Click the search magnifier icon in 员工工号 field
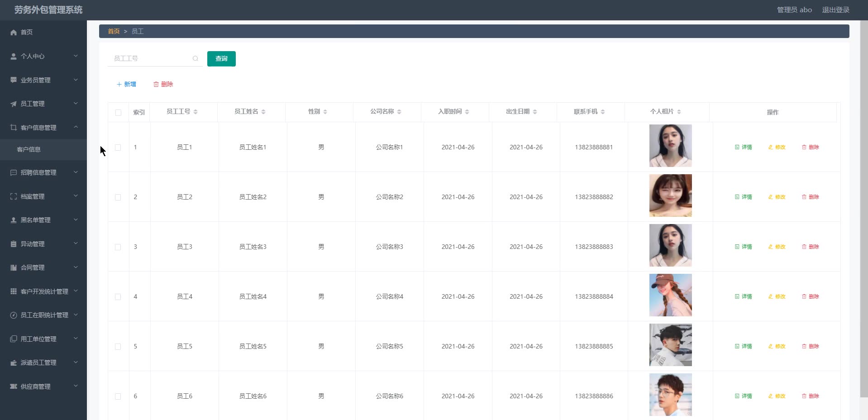Screen dimensions: 868x420 tap(196, 58)
